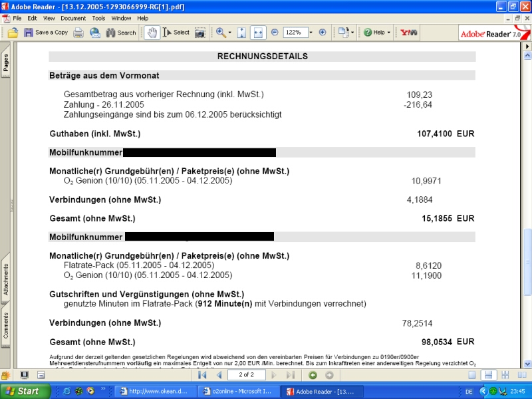Screen dimensions: 532x399
Task: Toggle continuous page layout
Action: tap(488, 376)
